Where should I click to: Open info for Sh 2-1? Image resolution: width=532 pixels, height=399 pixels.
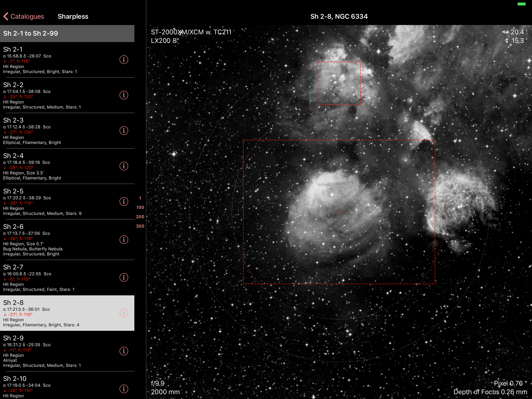point(124,59)
